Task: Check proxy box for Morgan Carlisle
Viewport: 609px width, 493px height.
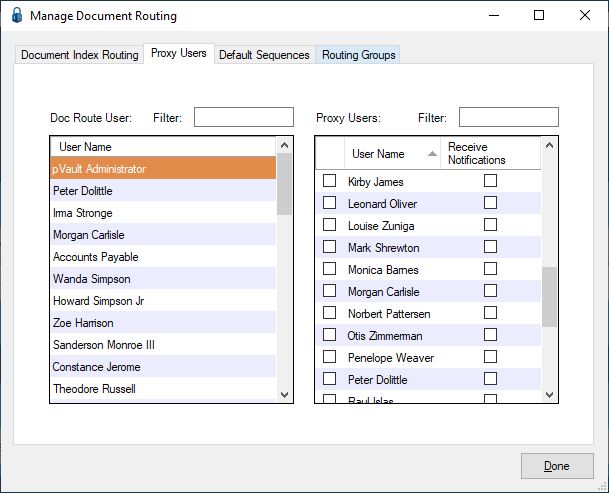Action: click(329, 291)
